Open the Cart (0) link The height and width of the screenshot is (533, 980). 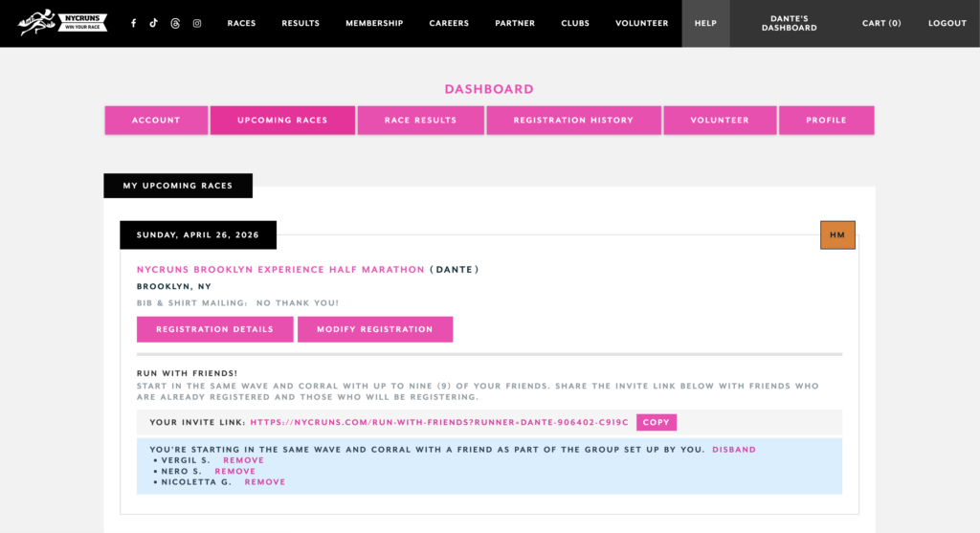coord(881,23)
